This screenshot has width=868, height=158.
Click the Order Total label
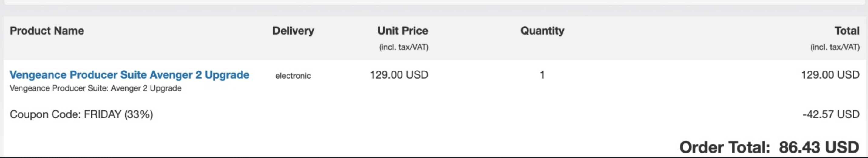724,147
